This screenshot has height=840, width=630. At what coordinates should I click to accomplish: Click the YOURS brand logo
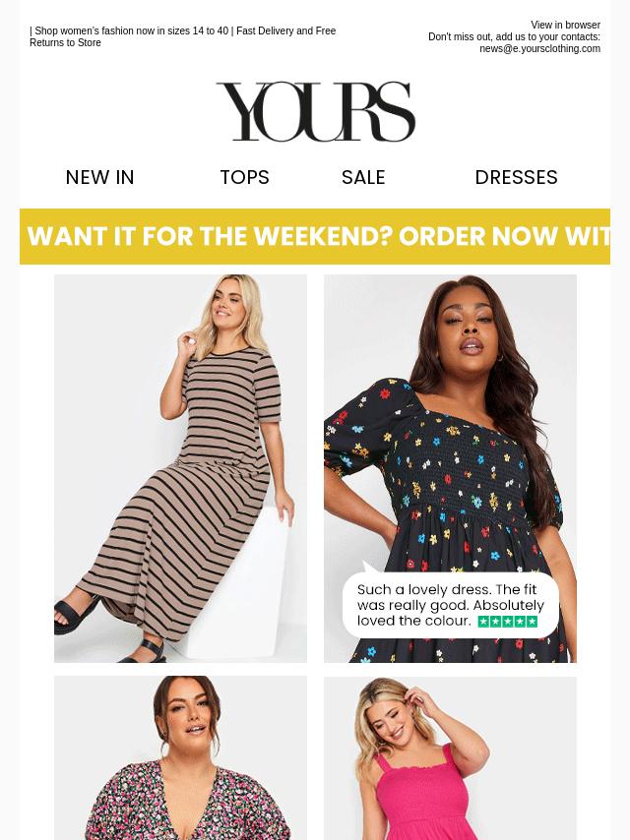tap(315, 111)
